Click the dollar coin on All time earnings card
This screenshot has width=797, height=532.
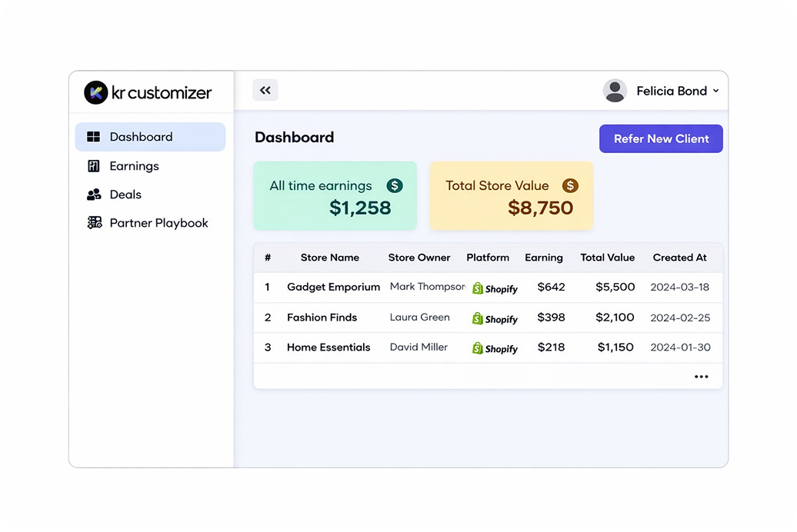point(395,185)
